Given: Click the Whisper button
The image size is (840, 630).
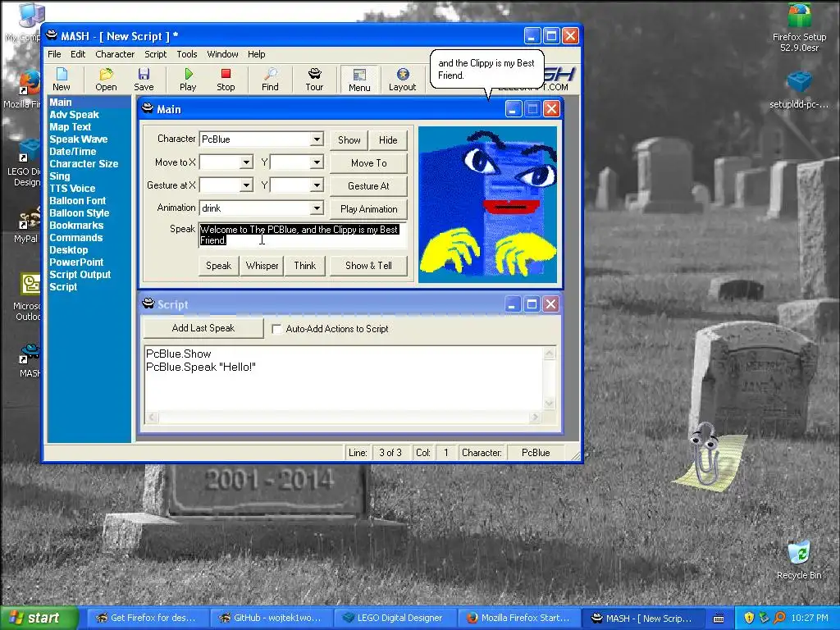Looking at the screenshot, I should [x=262, y=266].
